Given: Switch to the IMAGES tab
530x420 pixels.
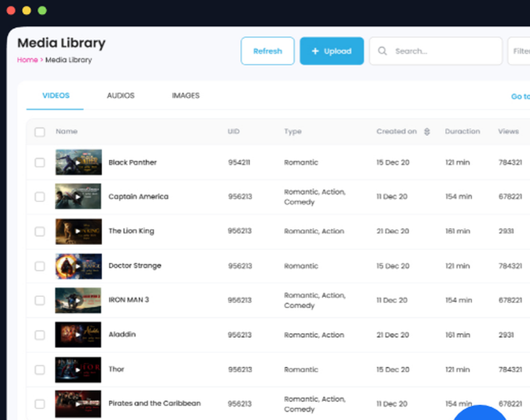Looking at the screenshot, I should click(185, 95).
